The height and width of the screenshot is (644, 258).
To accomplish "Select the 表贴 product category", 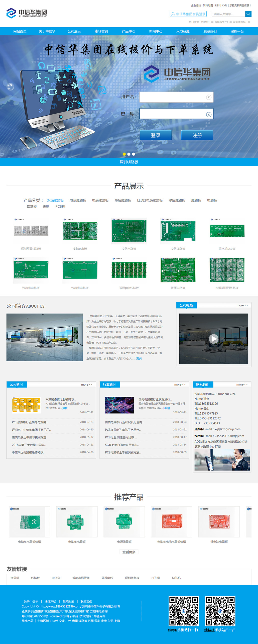I will [x=46, y=207].
